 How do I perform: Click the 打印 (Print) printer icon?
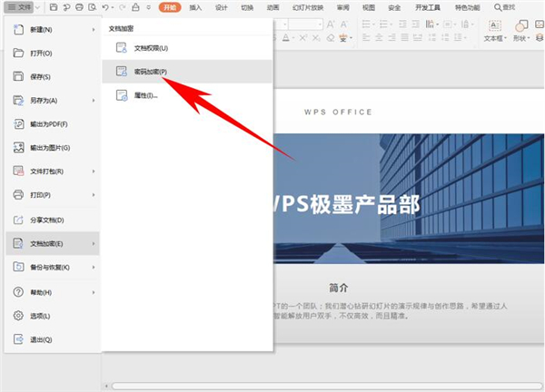click(x=19, y=195)
